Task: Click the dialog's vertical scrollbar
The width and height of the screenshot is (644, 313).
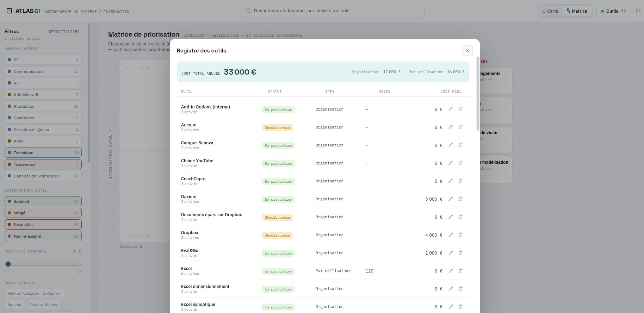Action: pyautogui.click(x=478, y=93)
